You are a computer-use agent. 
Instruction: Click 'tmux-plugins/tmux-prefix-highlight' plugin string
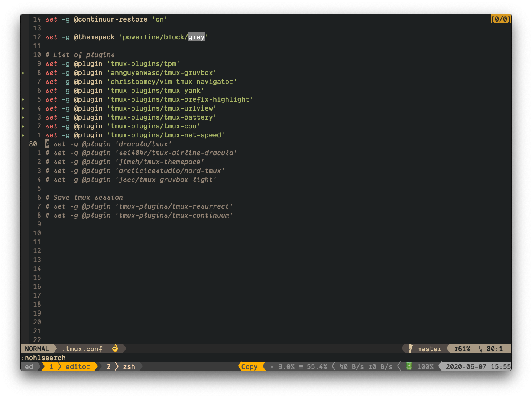180,99
